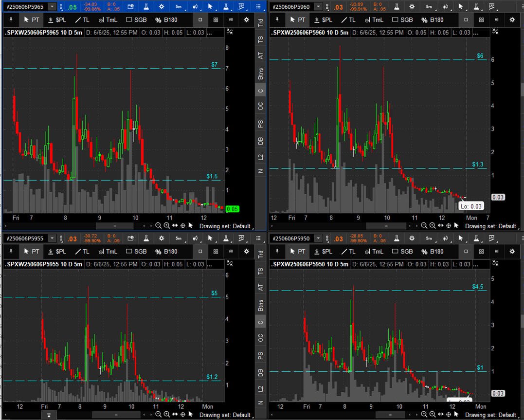This screenshot has width=524, height=420.
Task: Select the PT pointer button in P5960 panel
Action: tap(298, 20)
